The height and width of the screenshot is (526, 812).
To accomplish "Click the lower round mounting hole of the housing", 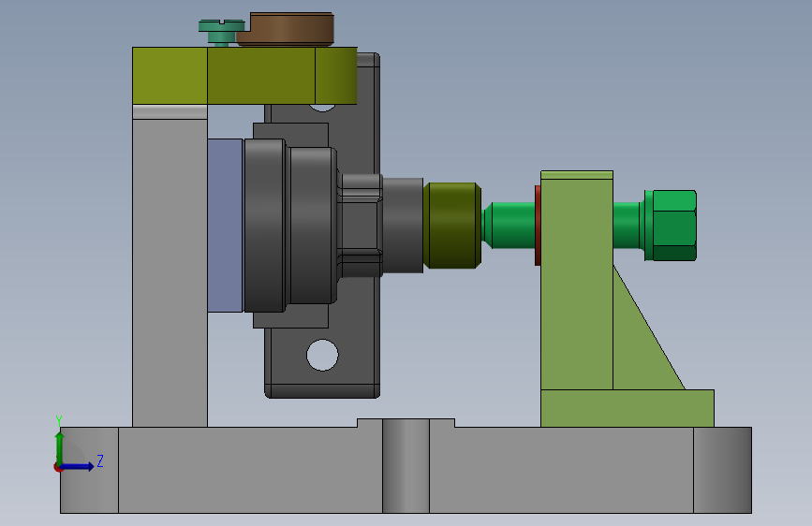I will point(322,355).
